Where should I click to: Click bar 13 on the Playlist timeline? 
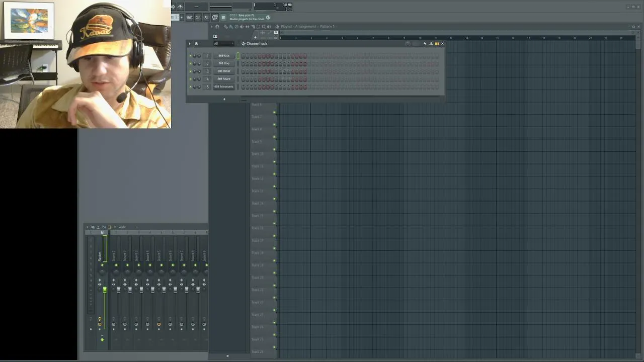pos(466,38)
